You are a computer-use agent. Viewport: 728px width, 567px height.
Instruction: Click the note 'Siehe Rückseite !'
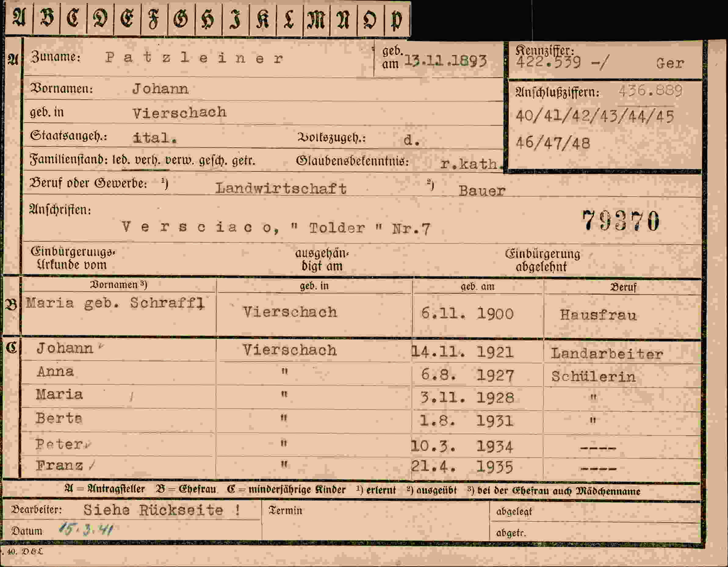pyautogui.click(x=162, y=510)
